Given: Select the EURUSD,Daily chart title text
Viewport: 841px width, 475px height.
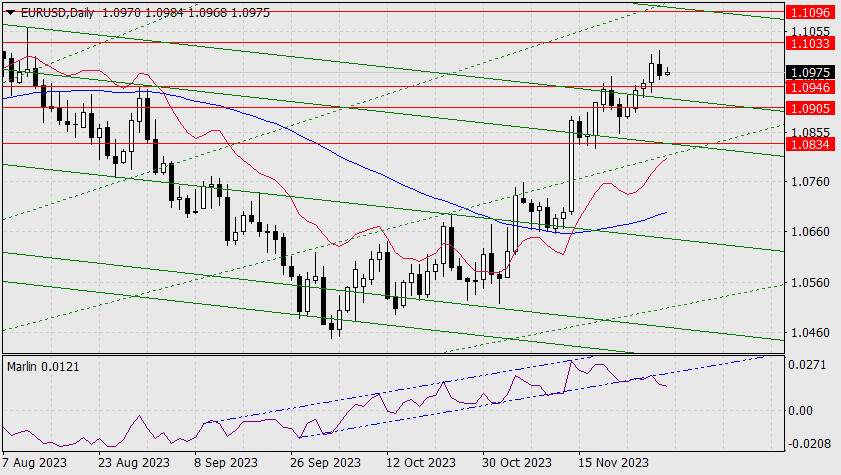Looking at the screenshot, I should 57,13.
